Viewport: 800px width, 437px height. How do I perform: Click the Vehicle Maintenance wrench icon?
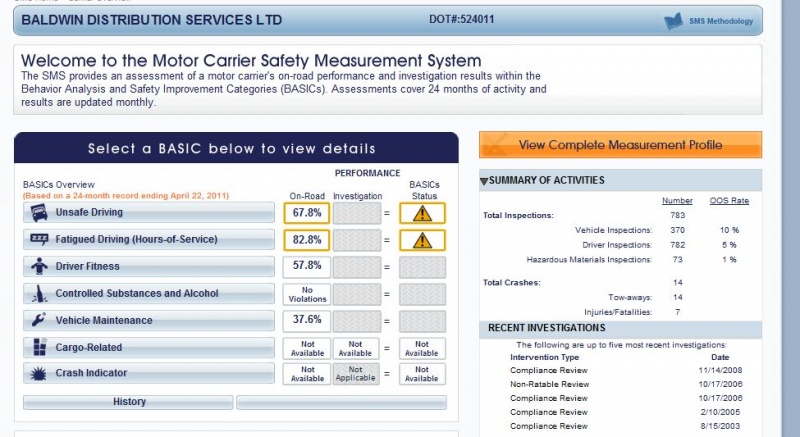(x=36, y=321)
